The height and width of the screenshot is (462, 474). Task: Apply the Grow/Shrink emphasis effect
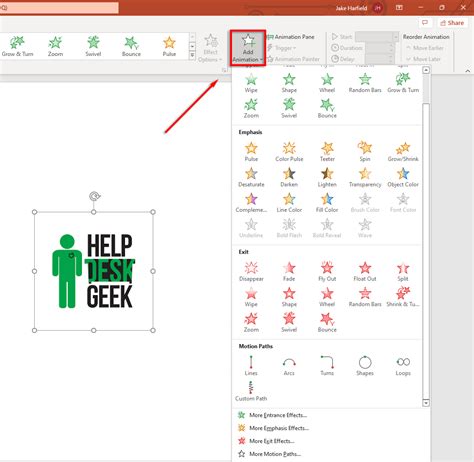pos(403,151)
